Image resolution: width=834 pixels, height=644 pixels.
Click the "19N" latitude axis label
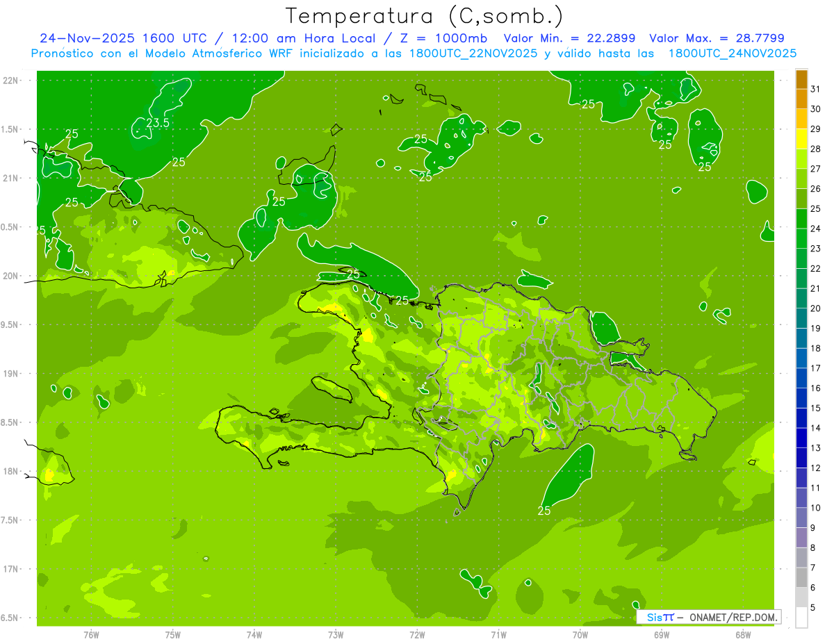tap(10, 374)
